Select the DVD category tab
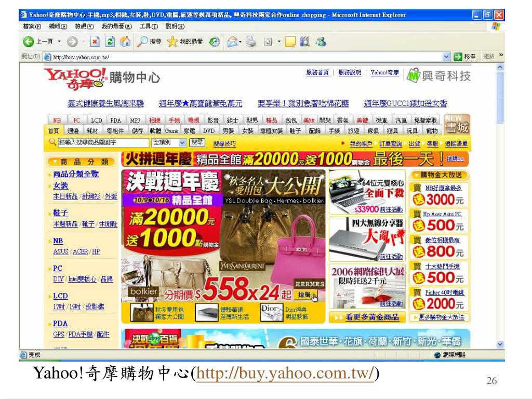Image resolution: width=532 pixels, height=399 pixels. pos(209,130)
